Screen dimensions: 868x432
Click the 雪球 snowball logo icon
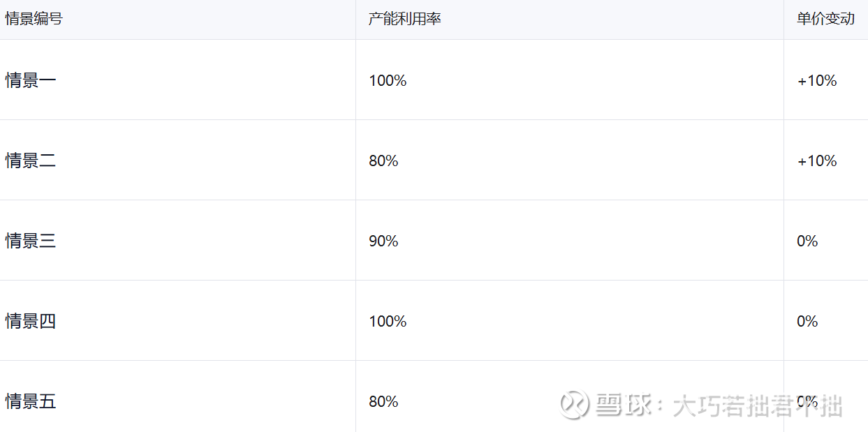[575, 405]
